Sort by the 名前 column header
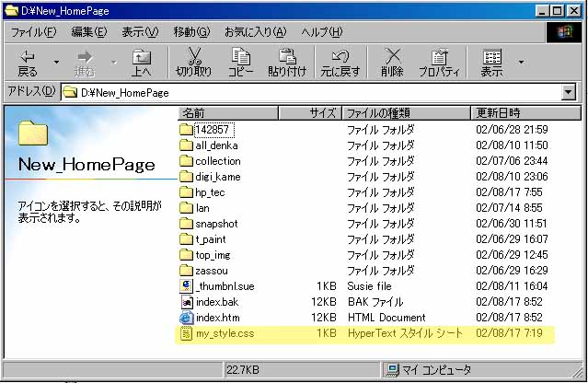588x383 pixels. (x=228, y=113)
